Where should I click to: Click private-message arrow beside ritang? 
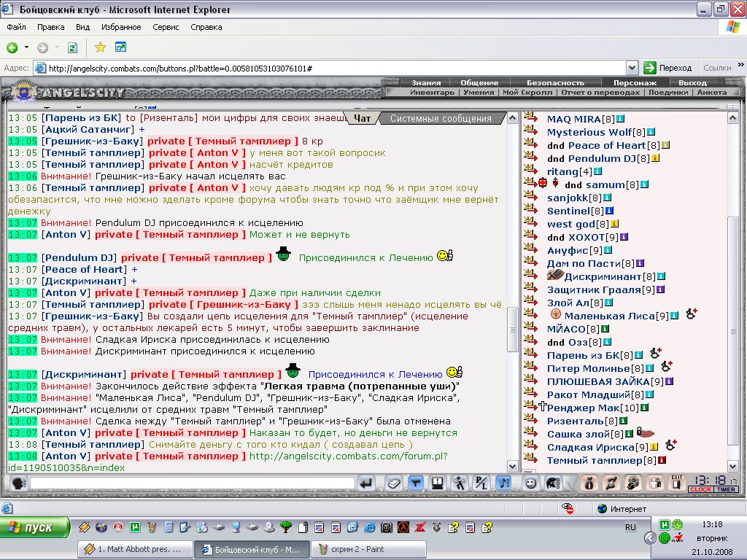coord(530,168)
